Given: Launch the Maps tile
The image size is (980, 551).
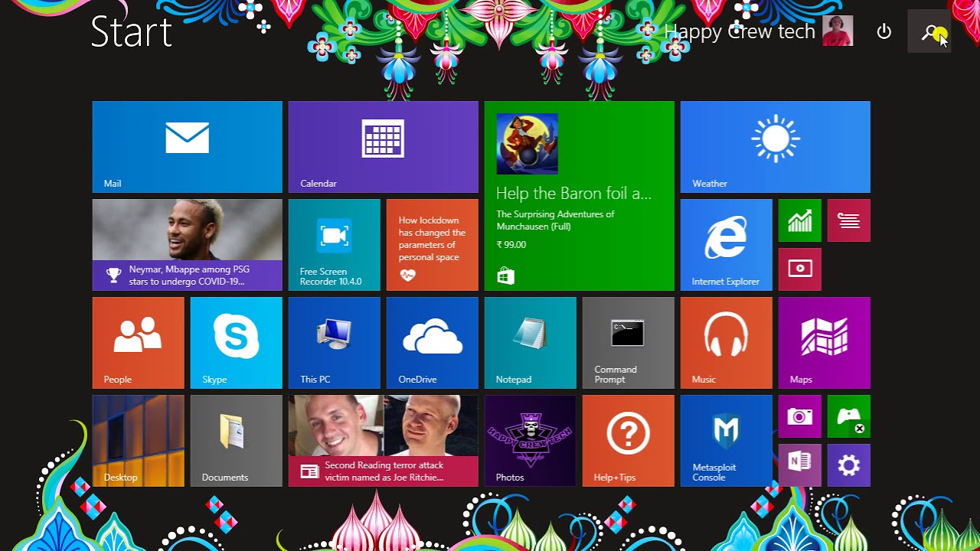Looking at the screenshot, I should point(824,343).
